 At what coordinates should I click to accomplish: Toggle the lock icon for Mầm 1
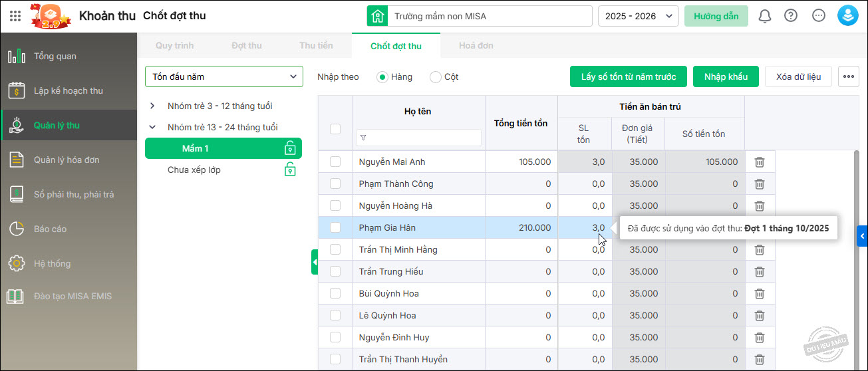coord(289,148)
